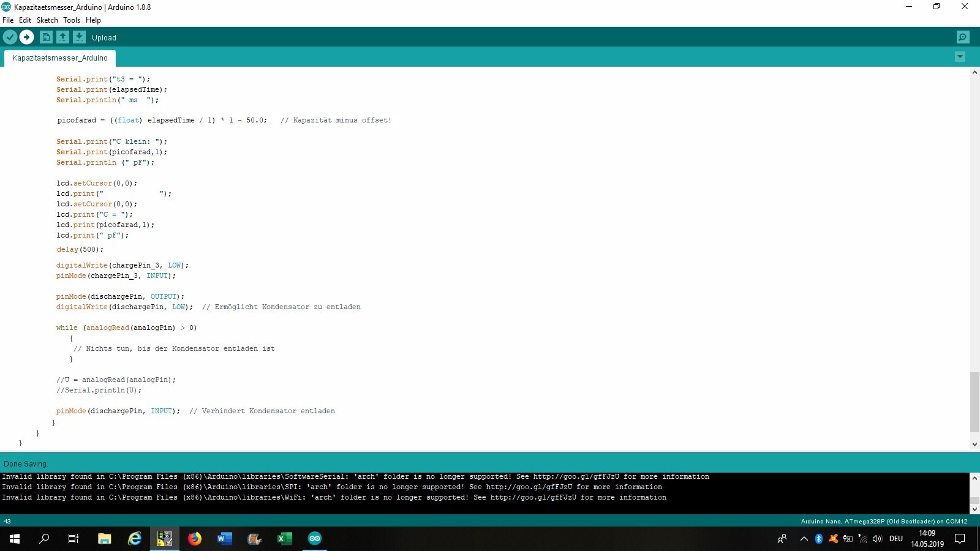980x551 pixels.
Task: Click the Serial.print("C klein: ") line
Action: point(111,142)
